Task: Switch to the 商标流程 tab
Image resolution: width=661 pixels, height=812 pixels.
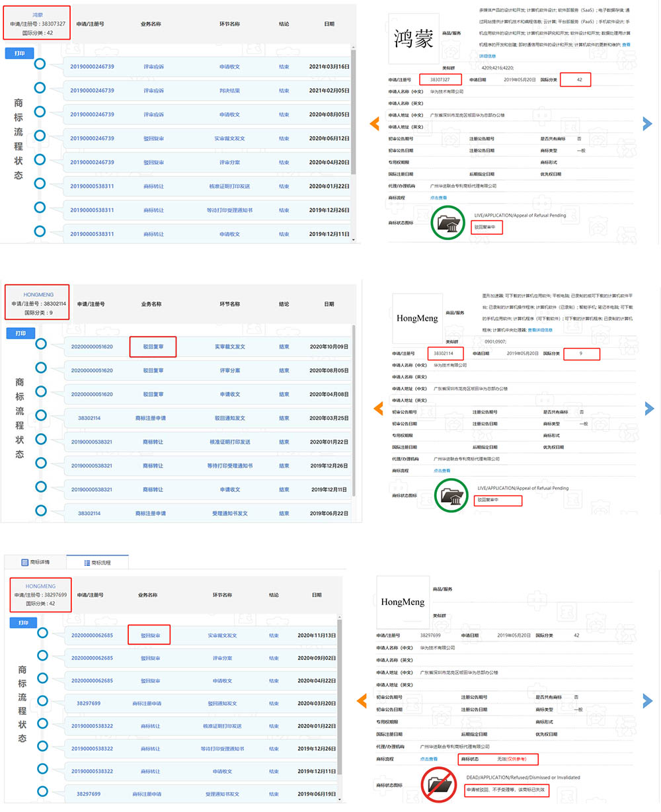Action: (97, 562)
